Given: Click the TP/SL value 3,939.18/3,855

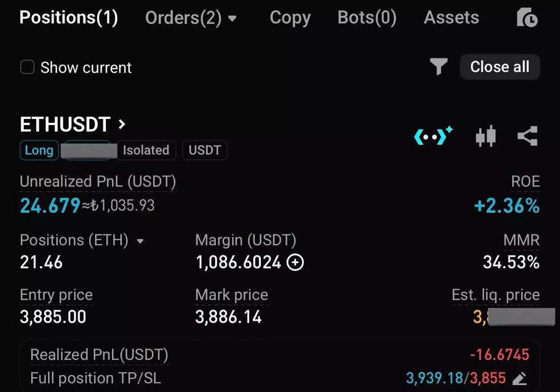Looking at the screenshot, I should click(455, 378).
